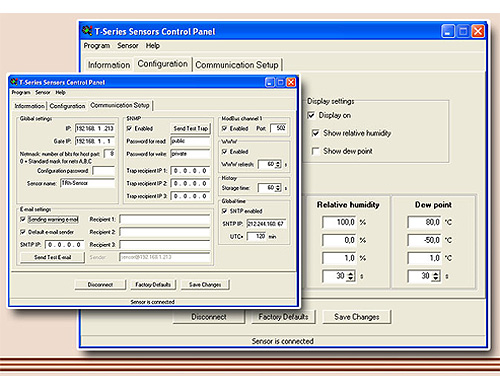Screen dimensions: 500x392
Task: Click Dew point -50,0 °C field
Action: click(x=424, y=240)
